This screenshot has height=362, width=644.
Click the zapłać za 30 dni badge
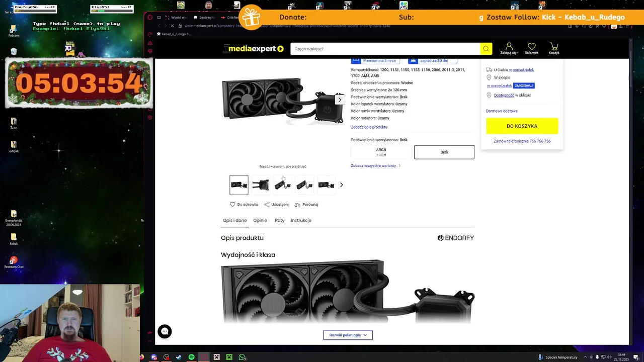tap(432, 60)
